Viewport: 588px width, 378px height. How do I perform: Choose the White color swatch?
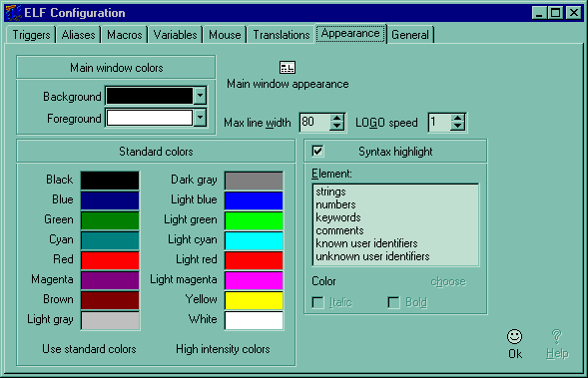pyautogui.click(x=254, y=320)
